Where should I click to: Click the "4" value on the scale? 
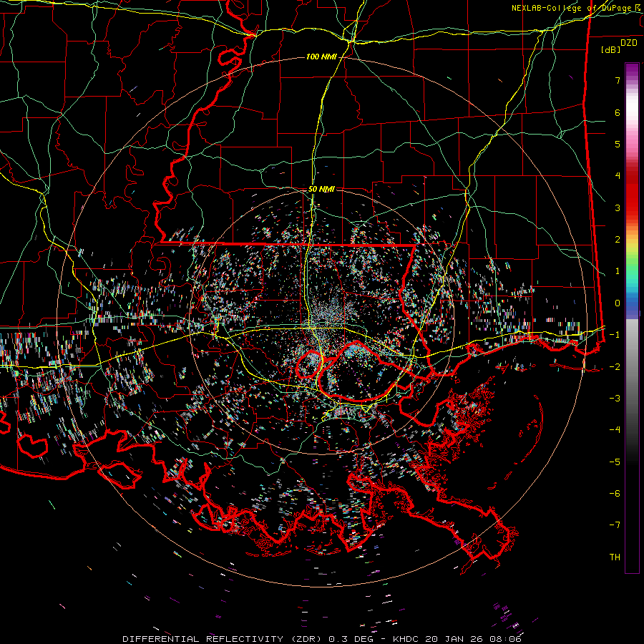618,176
